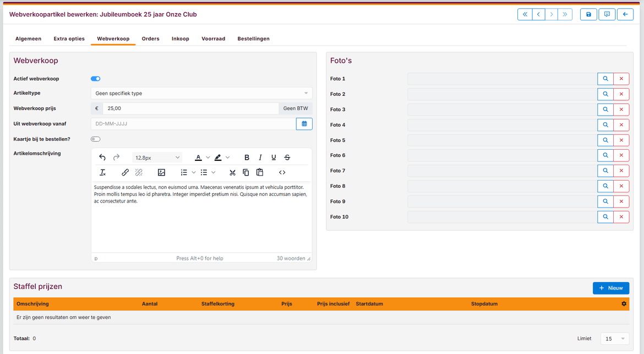Open the Artikeltype dropdown
The height and width of the screenshot is (354, 644).
click(201, 93)
